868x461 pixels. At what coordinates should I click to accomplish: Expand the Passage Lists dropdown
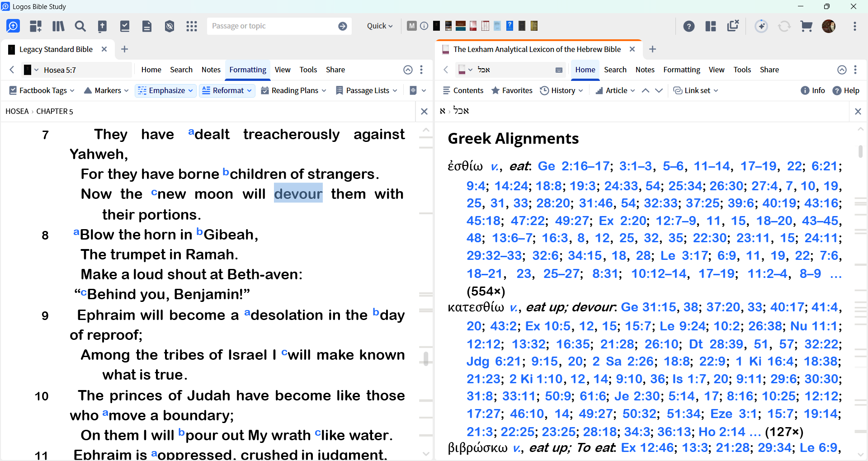click(367, 90)
